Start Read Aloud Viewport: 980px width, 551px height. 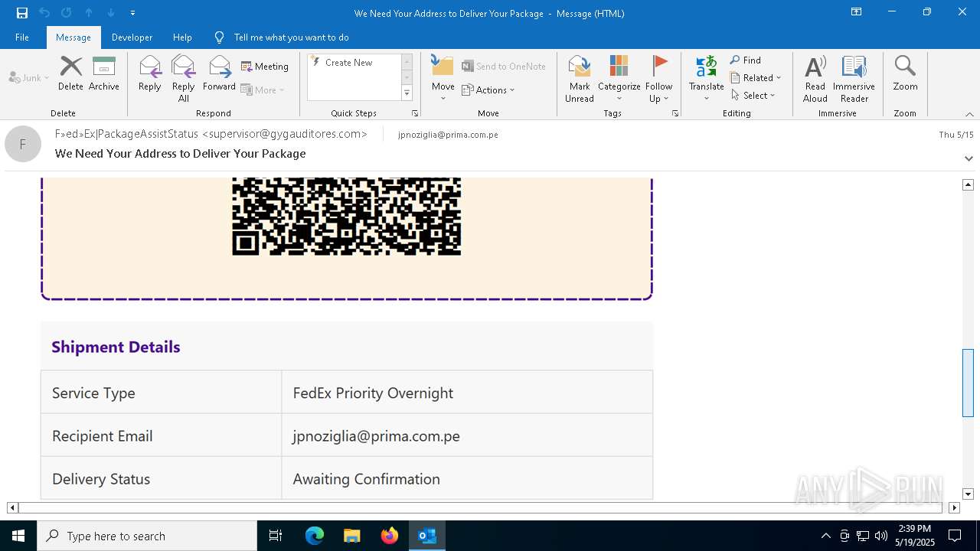(815, 78)
